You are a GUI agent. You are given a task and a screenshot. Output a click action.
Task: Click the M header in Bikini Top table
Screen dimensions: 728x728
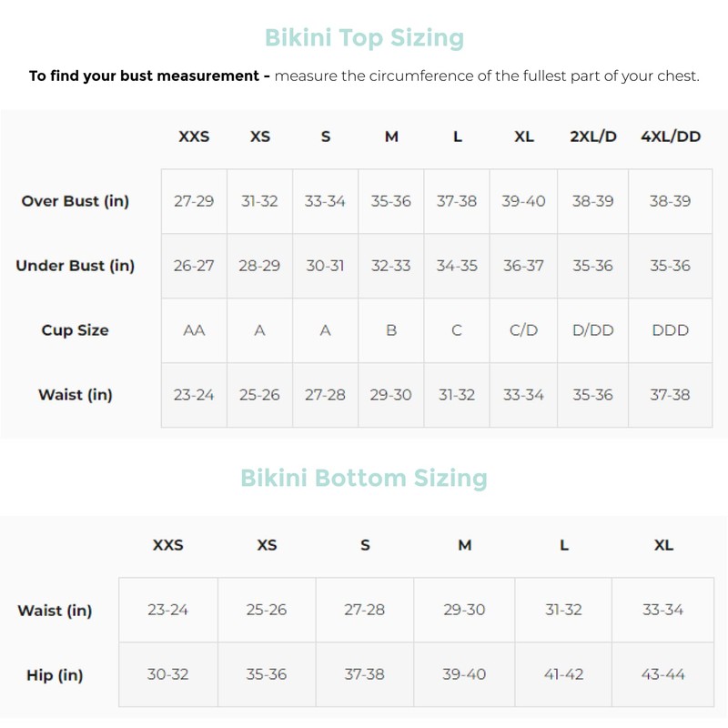(x=391, y=136)
